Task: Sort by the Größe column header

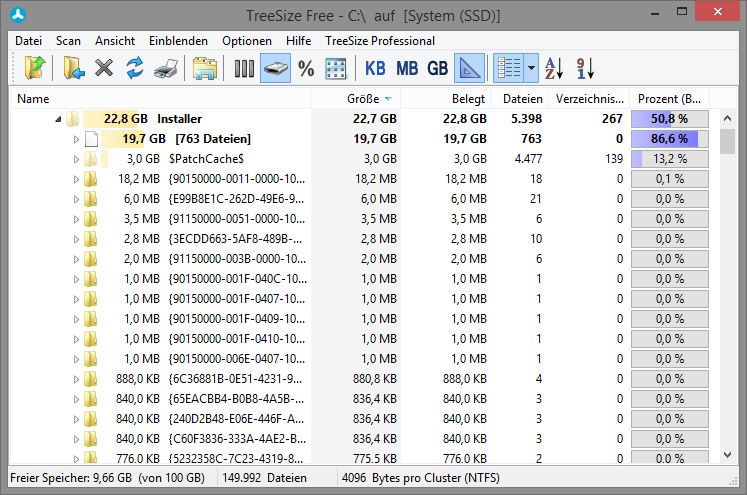Action: (x=355, y=99)
